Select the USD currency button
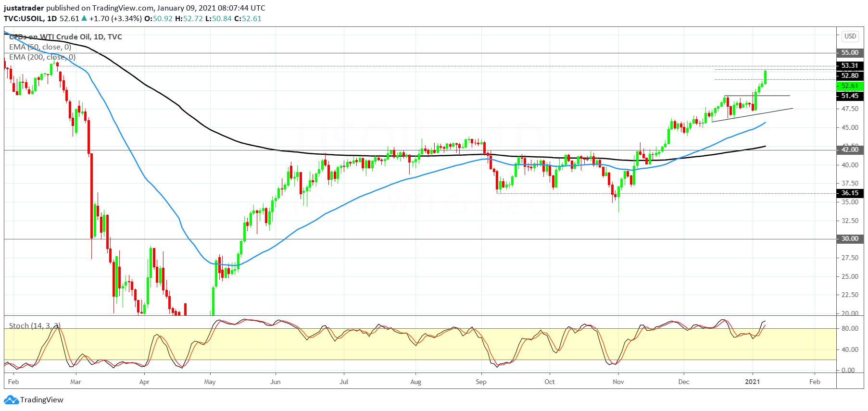This screenshot has width=868, height=411. [x=850, y=36]
